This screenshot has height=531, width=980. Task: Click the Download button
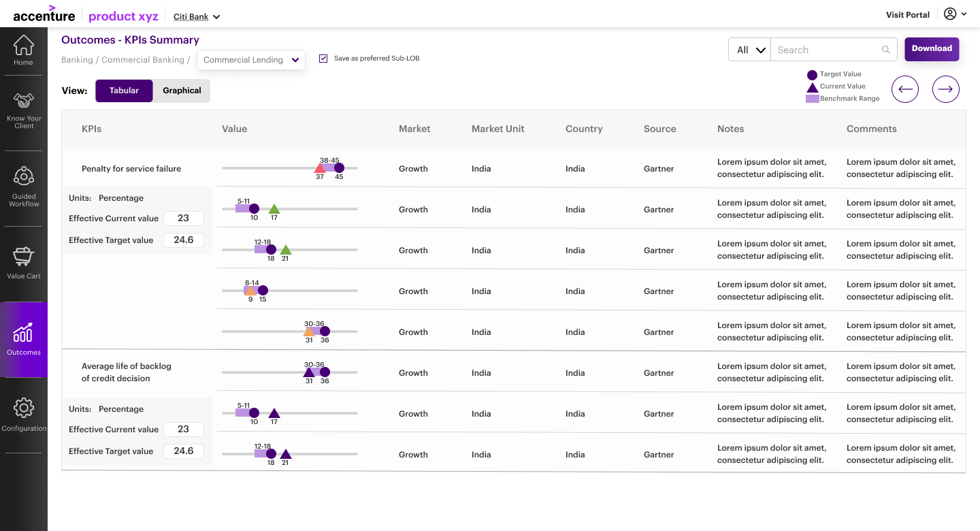pos(932,49)
